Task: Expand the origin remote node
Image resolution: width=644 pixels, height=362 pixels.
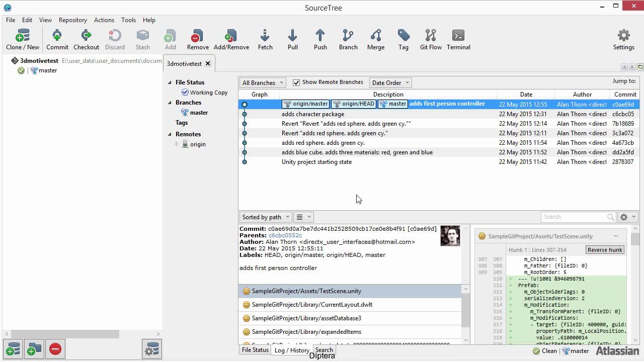Action: coord(177,144)
